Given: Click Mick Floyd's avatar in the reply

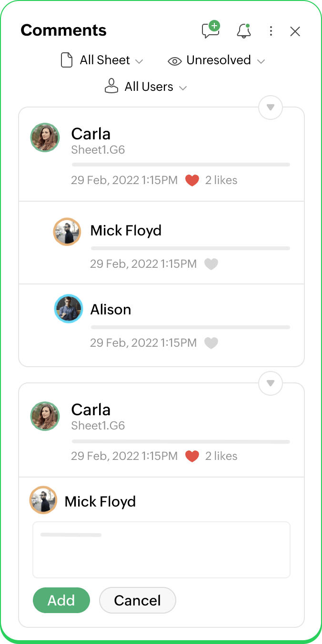Looking at the screenshot, I should coord(67,232).
